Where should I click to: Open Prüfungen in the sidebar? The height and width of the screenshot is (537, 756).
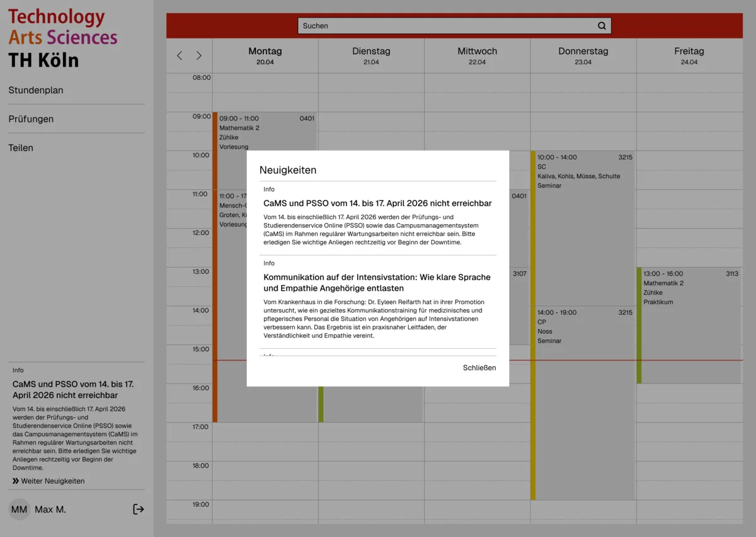(x=31, y=119)
